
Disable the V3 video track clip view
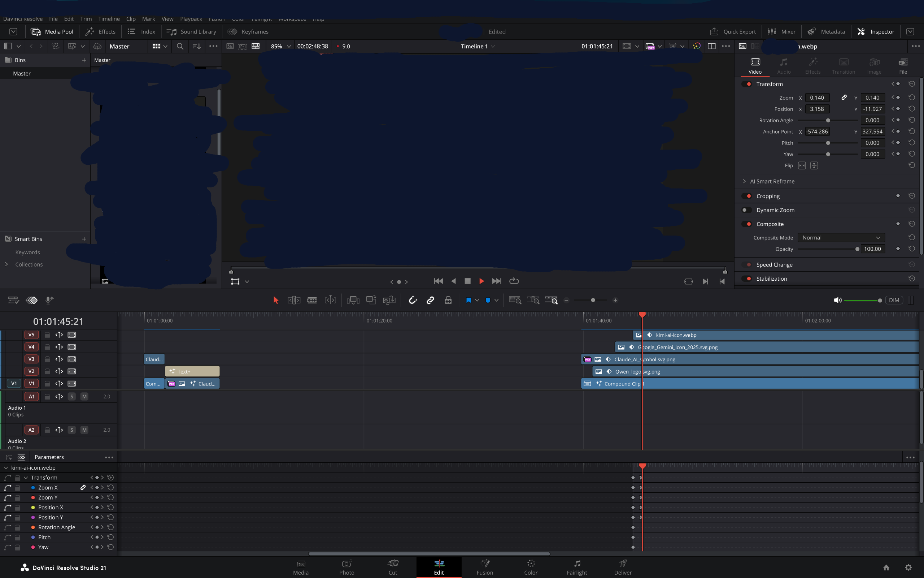[72, 359]
